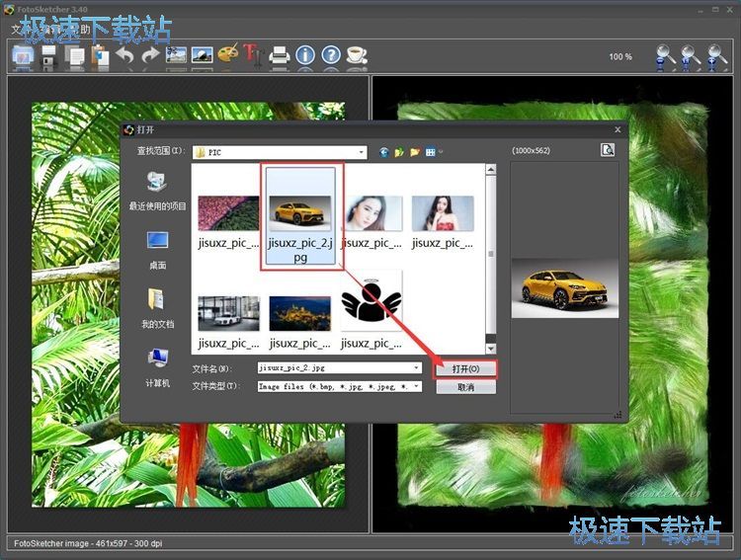Click the create new folder icon
741x560 pixels.
[415, 151]
